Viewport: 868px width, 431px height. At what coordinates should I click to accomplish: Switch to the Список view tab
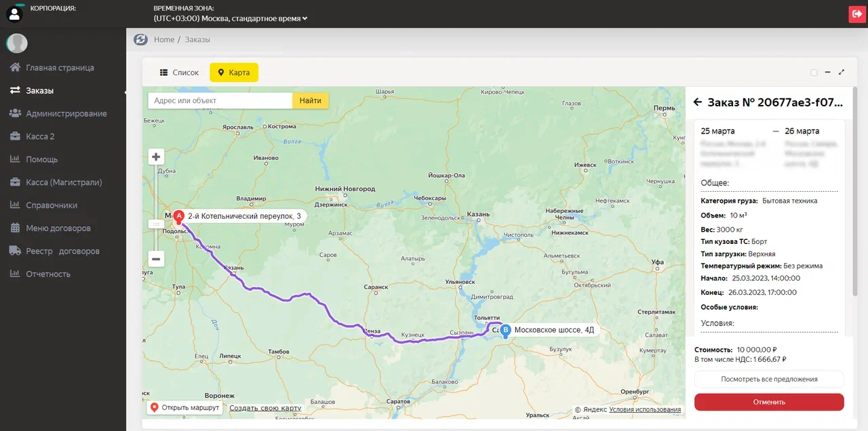tap(179, 73)
